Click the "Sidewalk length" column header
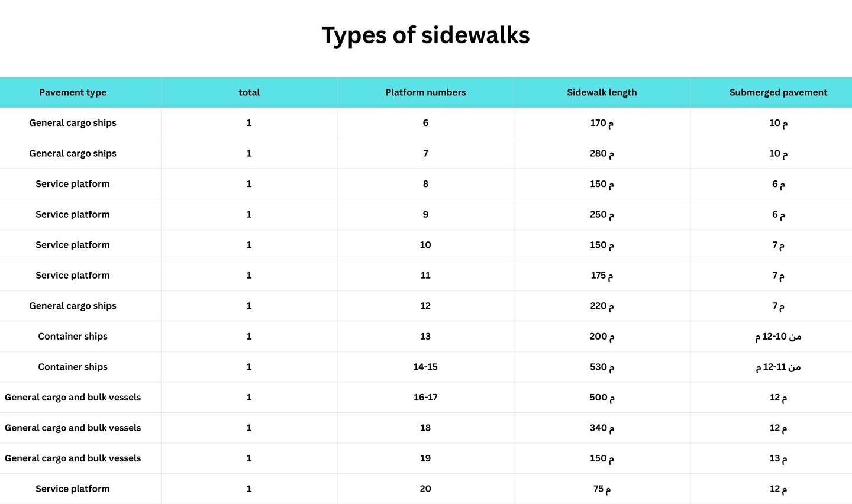This screenshot has width=852, height=504. [x=602, y=92]
